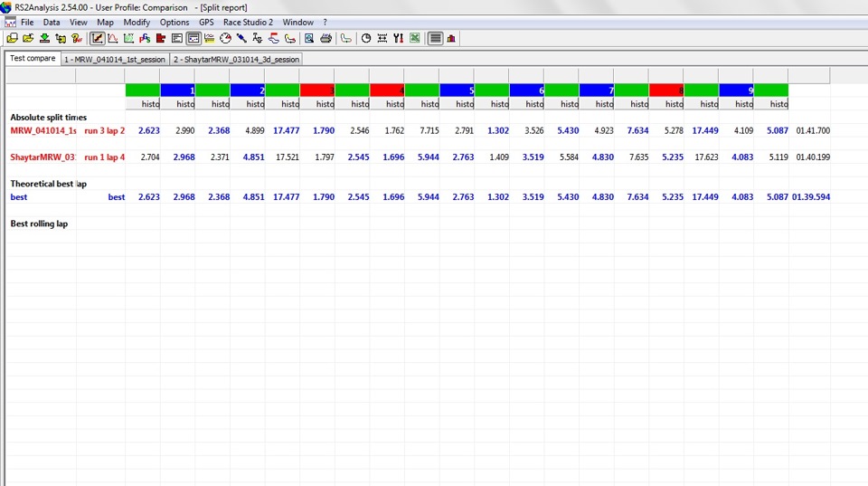Viewport: 868px width, 486px height.
Task: Click blue split header number 1
Action: point(178,91)
